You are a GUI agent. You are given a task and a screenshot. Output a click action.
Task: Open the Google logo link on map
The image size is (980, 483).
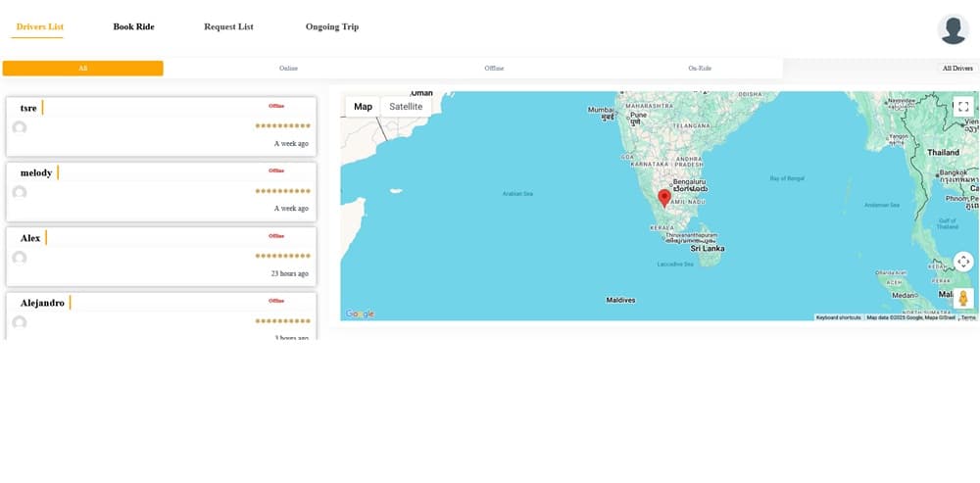click(360, 314)
